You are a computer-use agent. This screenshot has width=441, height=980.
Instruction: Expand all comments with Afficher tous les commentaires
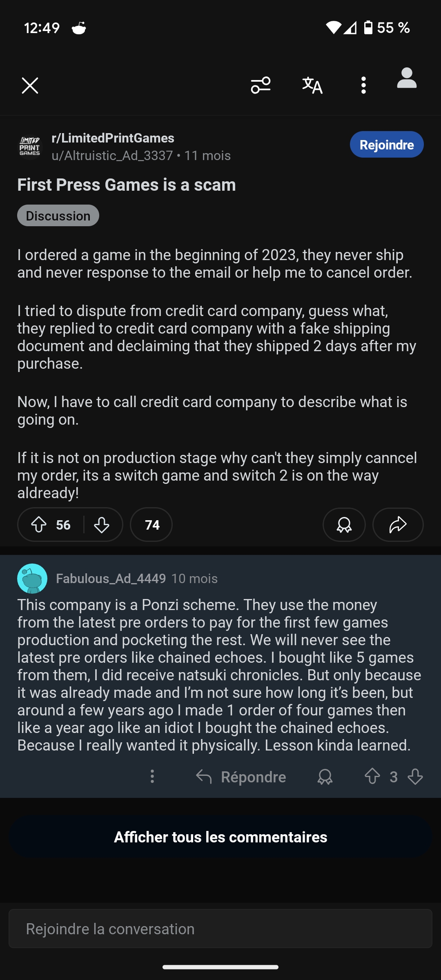coord(220,837)
